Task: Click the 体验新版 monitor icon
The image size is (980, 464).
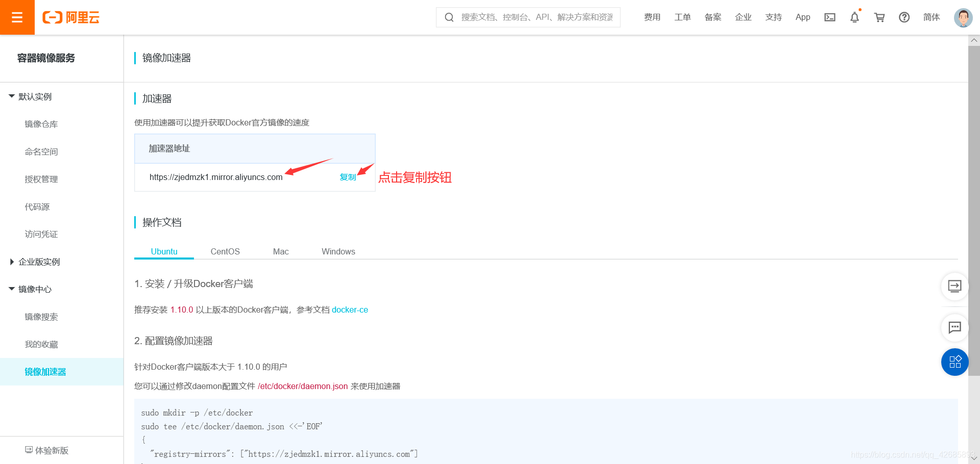Action: [x=29, y=450]
